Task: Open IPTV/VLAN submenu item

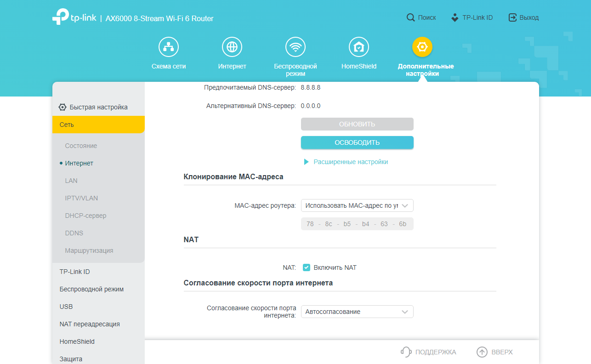Action: [81, 198]
